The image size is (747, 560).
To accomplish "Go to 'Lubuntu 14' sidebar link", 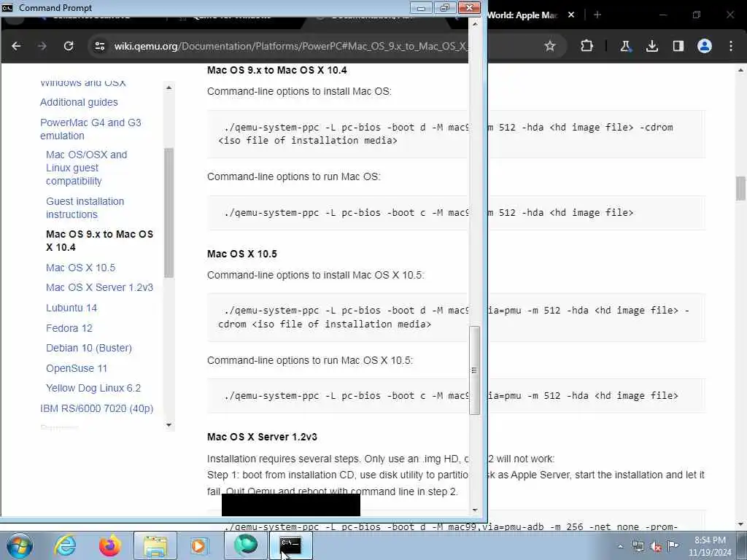I will point(71,308).
